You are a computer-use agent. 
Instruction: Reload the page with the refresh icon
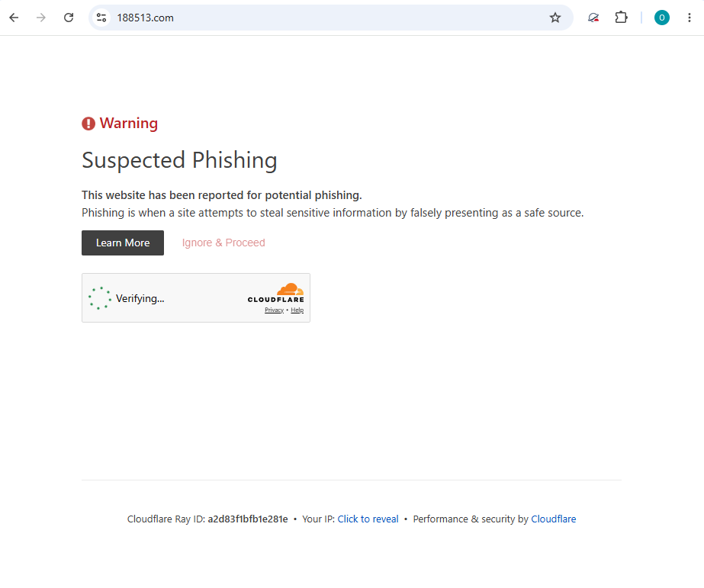[x=68, y=18]
